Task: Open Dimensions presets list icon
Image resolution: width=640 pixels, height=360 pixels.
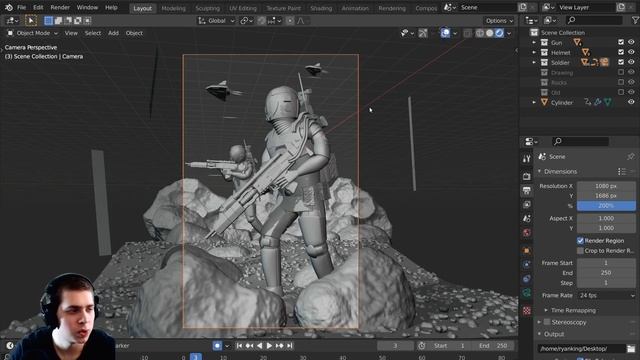Action: click(622, 171)
